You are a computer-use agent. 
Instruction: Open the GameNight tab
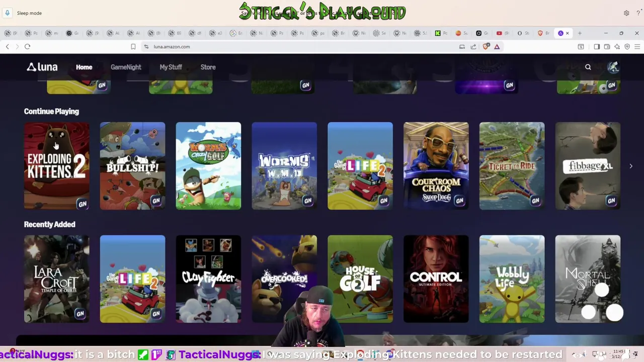coord(126,67)
